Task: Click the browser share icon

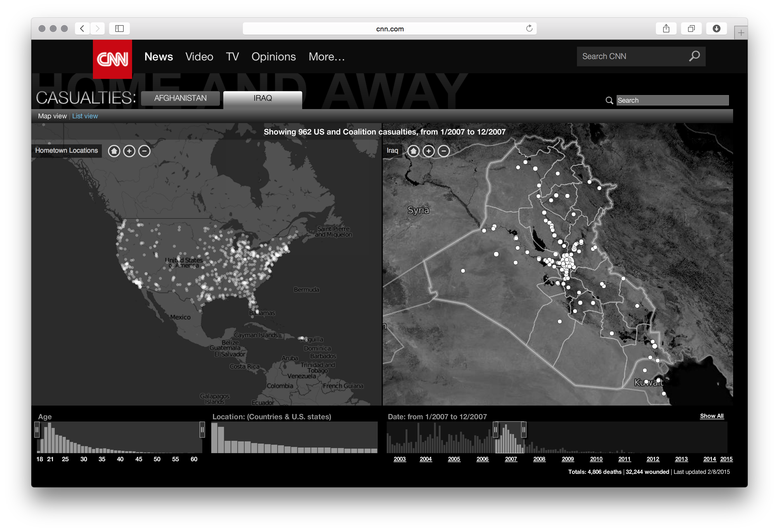Action: 666,29
